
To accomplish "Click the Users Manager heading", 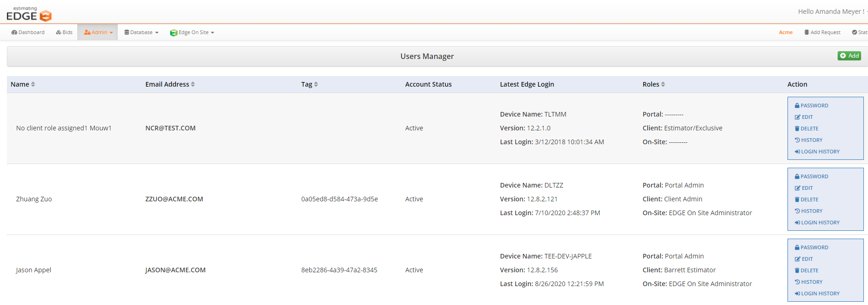I will point(427,56).
